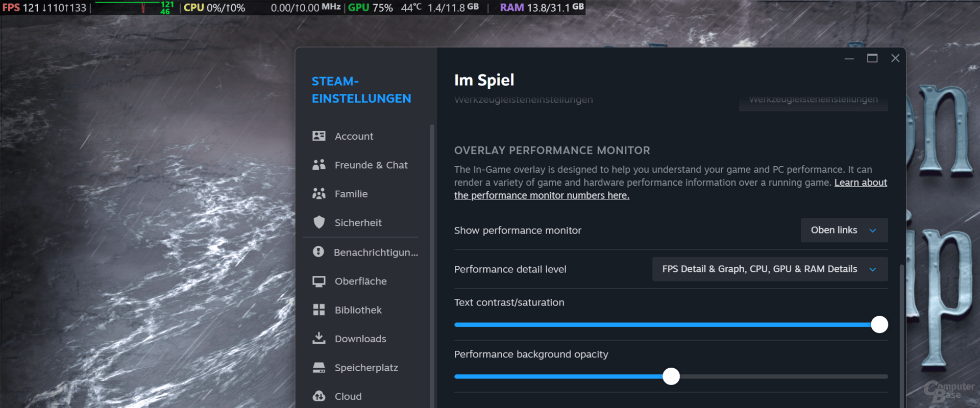Screen dimensions: 980x408
Task: Switch to Oberfläche settings
Action: click(361, 281)
